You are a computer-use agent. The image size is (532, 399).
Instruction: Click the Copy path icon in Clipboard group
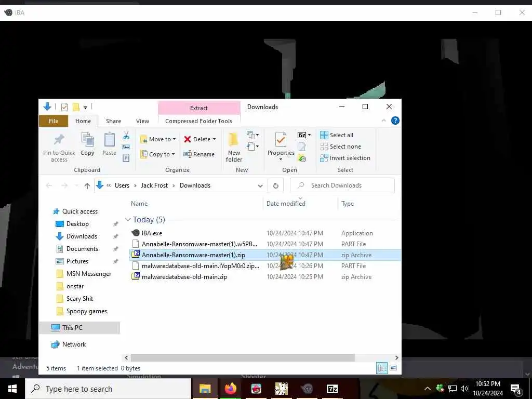(x=126, y=147)
